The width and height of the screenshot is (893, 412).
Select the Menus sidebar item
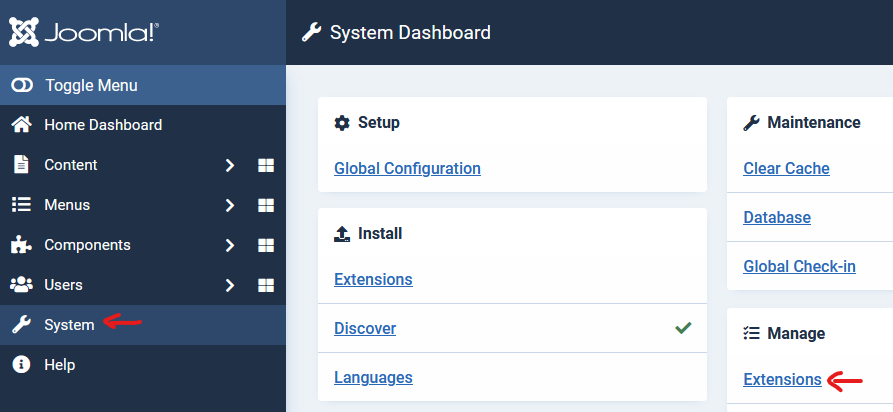[67, 205]
